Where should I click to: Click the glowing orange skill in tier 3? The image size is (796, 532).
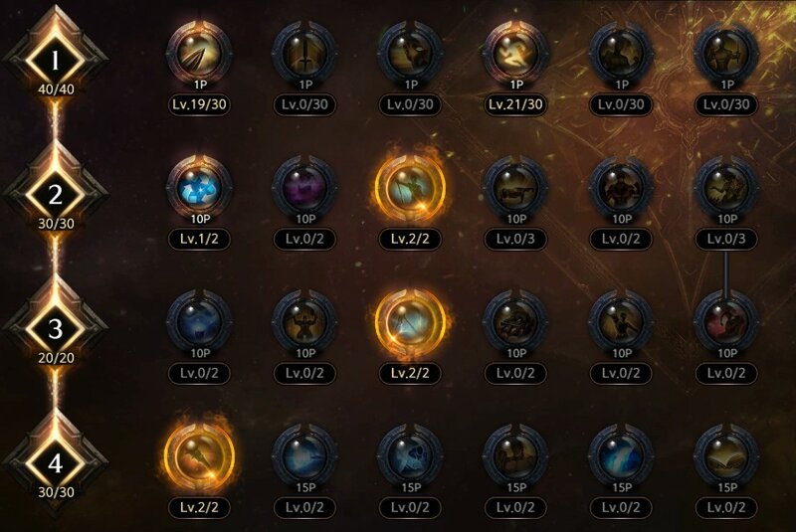[x=410, y=322]
